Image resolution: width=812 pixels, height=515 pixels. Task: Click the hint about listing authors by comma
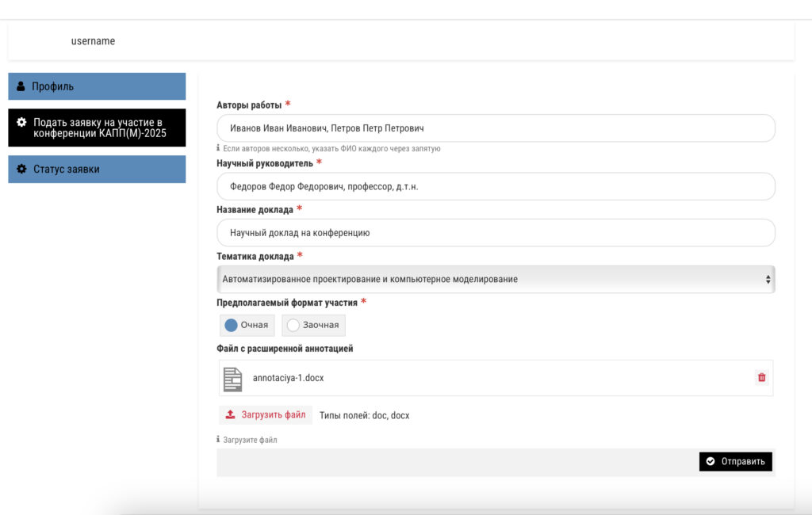(x=331, y=148)
